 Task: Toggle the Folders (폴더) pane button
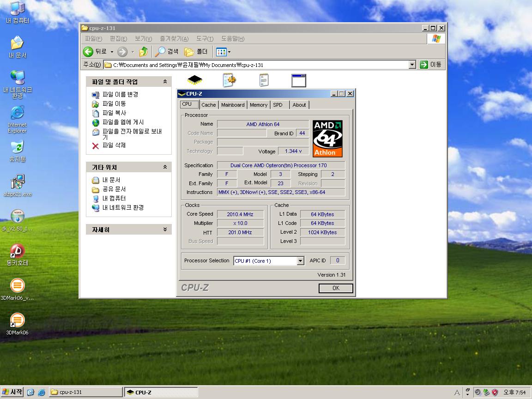click(x=196, y=52)
